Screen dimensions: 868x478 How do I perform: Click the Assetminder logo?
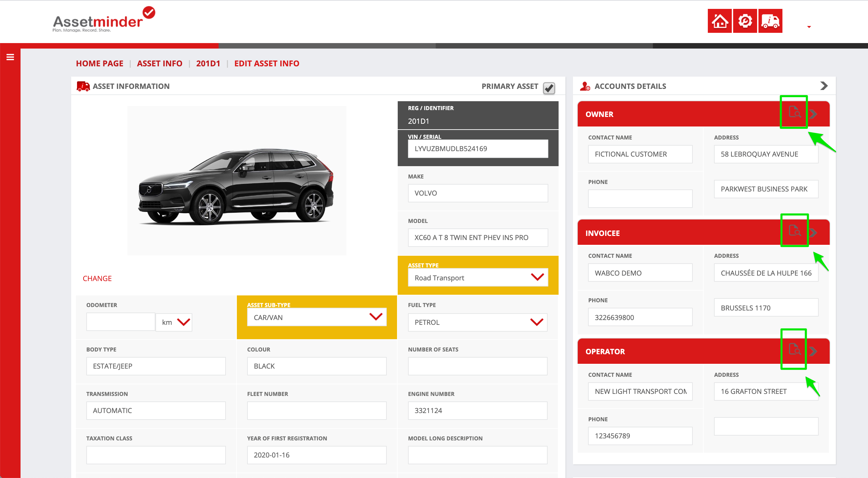104,20
